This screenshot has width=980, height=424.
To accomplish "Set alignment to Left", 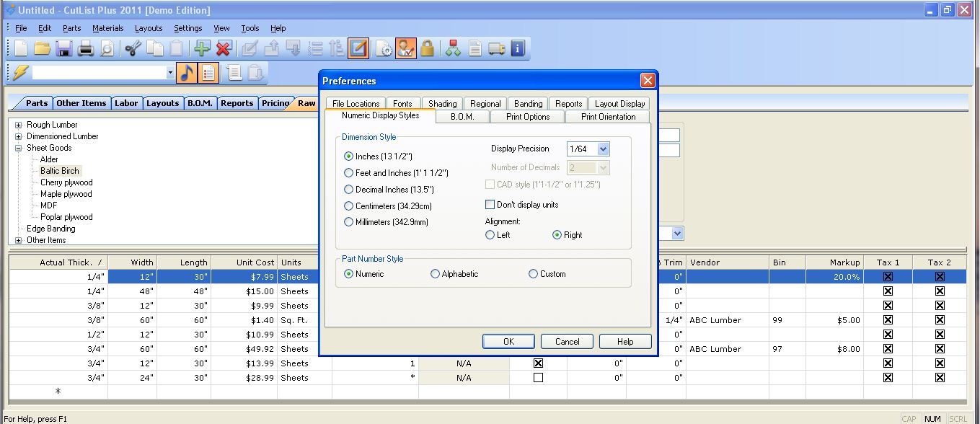I will coord(490,235).
